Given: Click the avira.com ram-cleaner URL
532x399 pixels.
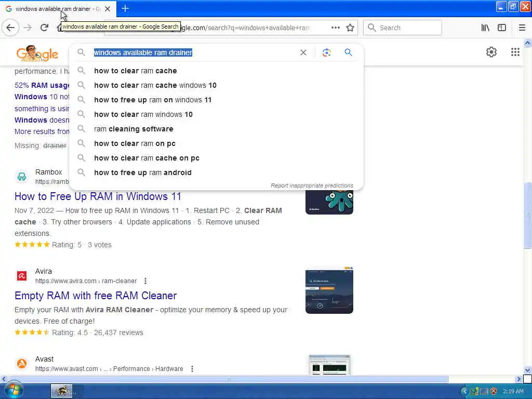Looking at the screenshot, I should point(86,281).
